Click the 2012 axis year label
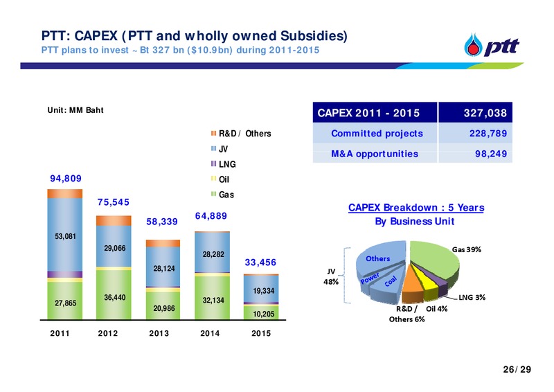The height and width of the screenshot is (392, 554). (x=108, y=333)
